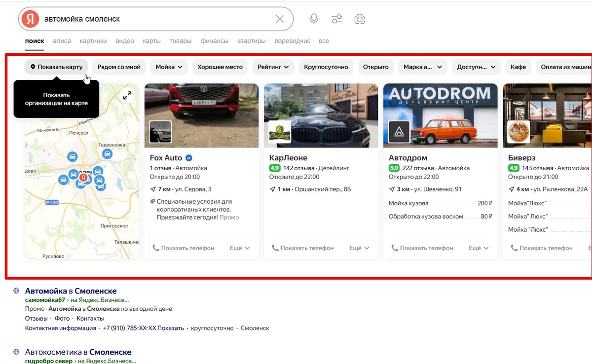Open Fox Auto car photo thumbnail
Viewport: 592px width, 364px height.
(x=201, y=115)
